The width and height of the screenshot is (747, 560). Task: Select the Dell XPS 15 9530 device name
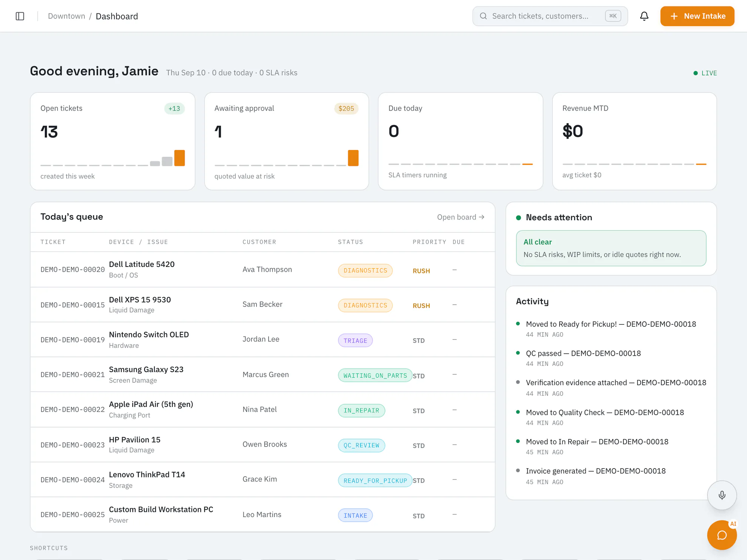point(140,300)
